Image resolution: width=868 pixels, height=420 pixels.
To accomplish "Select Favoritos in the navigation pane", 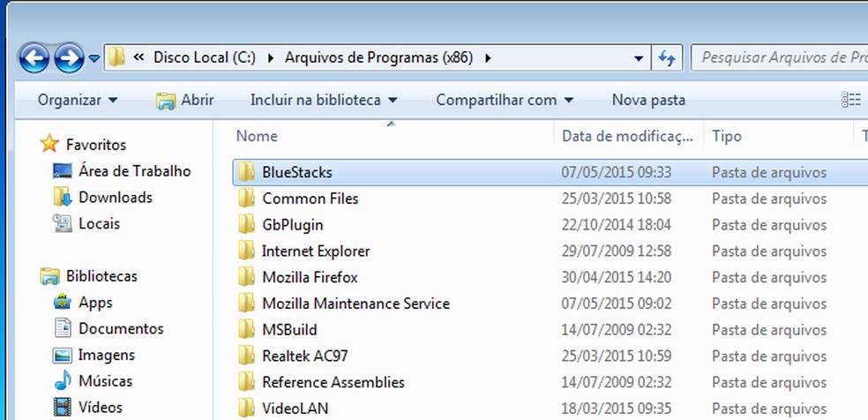I will (96, 145).
